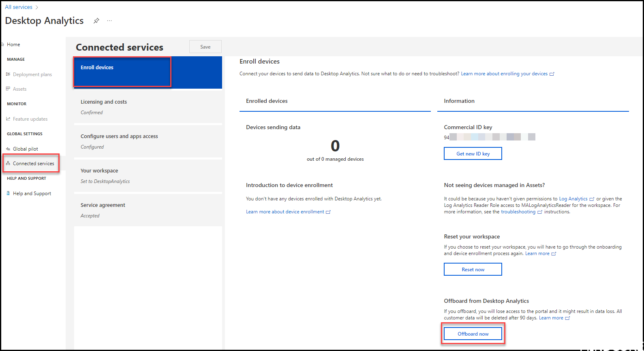Open the Log Analytics link
The image size is (644, 351).
click(573, 199)
